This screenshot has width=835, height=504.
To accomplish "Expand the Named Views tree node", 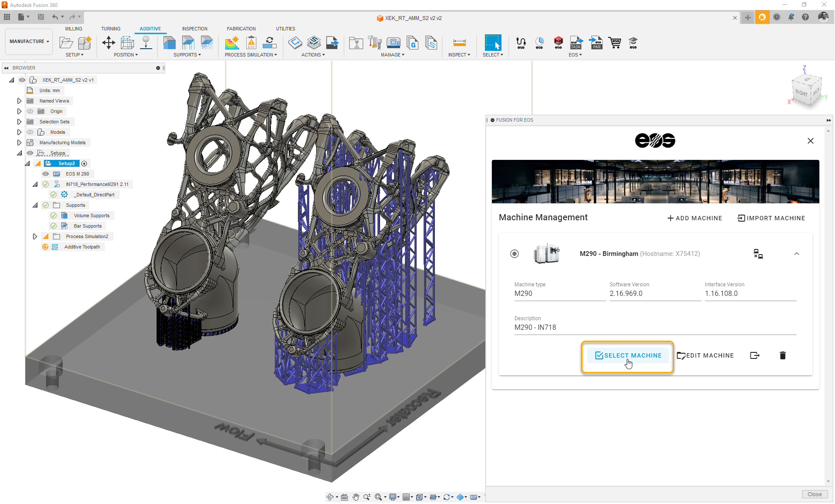I will 19,101.
